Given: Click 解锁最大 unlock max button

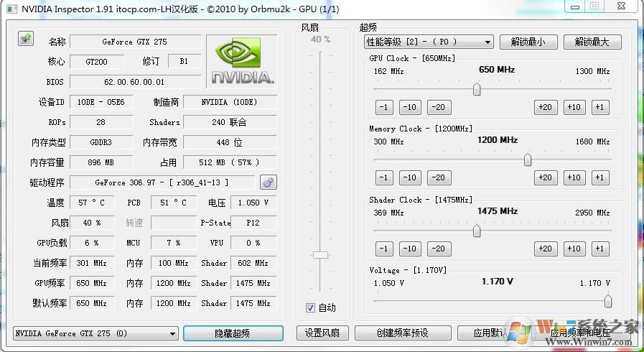Looking at the screenshot, I should (592, 42).
